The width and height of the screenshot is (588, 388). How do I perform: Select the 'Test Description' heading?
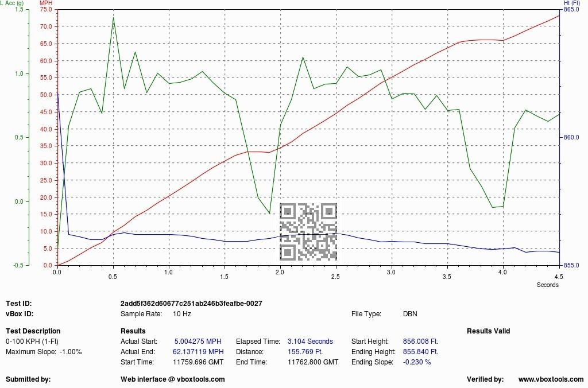pos(33,331)
